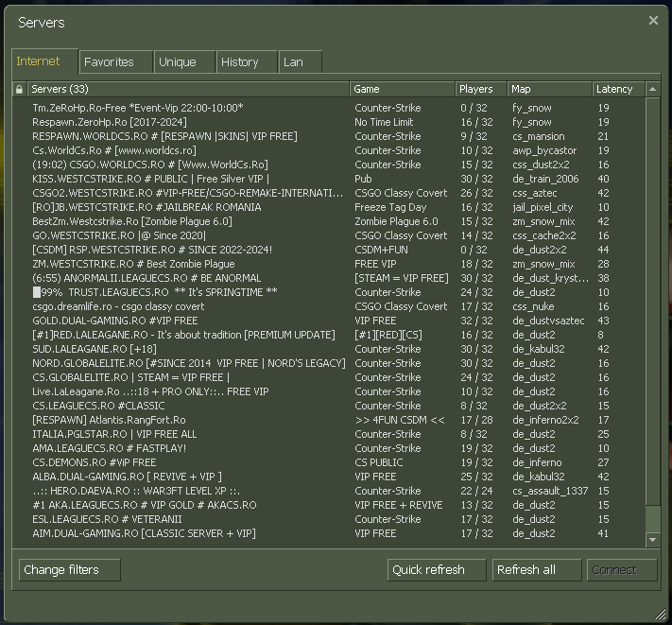Open the Unique tab
The width and height of the screenshot is (672, 625).
184,62
